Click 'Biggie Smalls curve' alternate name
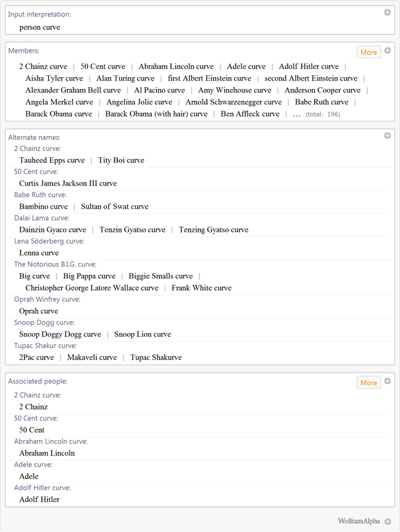 [x=161, y=276]
